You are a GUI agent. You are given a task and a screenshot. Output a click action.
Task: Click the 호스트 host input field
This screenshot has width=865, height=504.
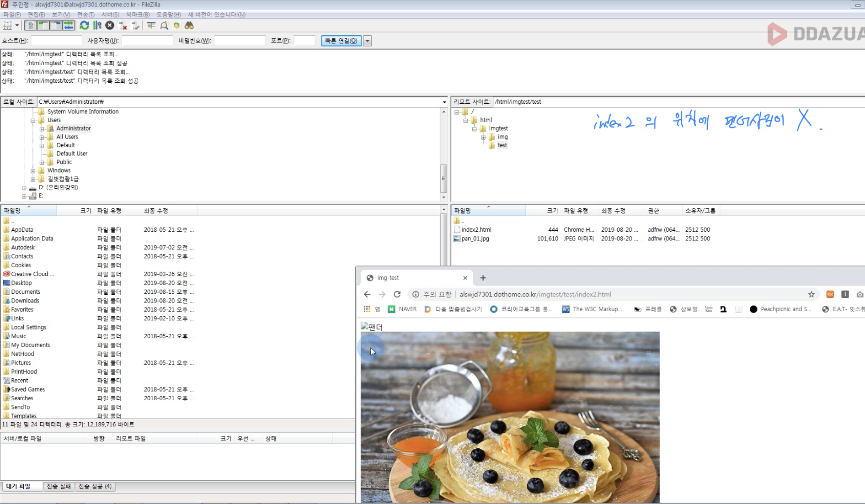(x=56, y=41)
